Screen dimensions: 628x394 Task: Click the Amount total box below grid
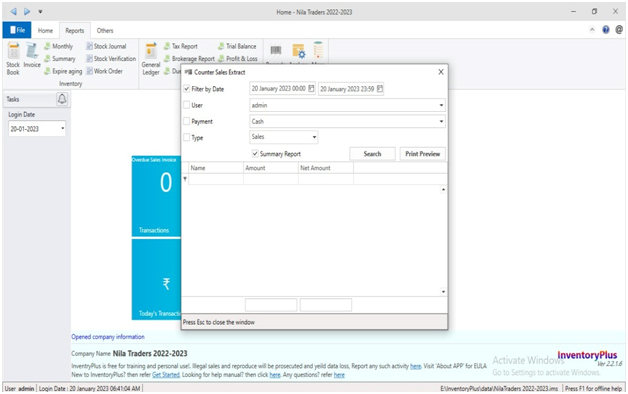point(271,305)
